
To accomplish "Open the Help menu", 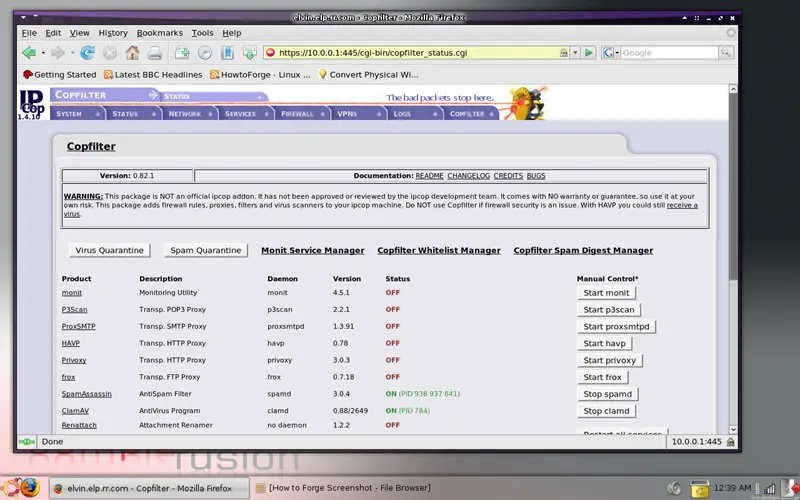I will 232,33.
